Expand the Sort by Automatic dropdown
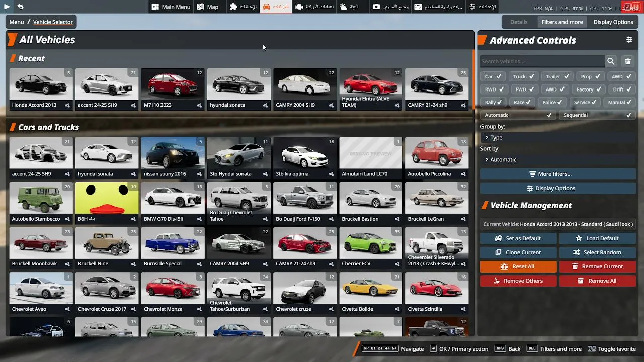The width and height of the screenshot is (644, 362). point(558,159)
